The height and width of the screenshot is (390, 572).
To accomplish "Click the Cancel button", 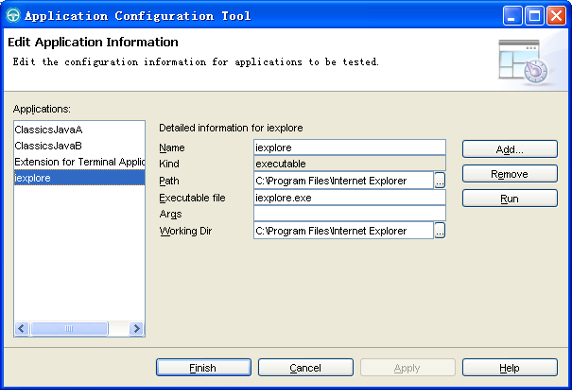I will 306,367.
